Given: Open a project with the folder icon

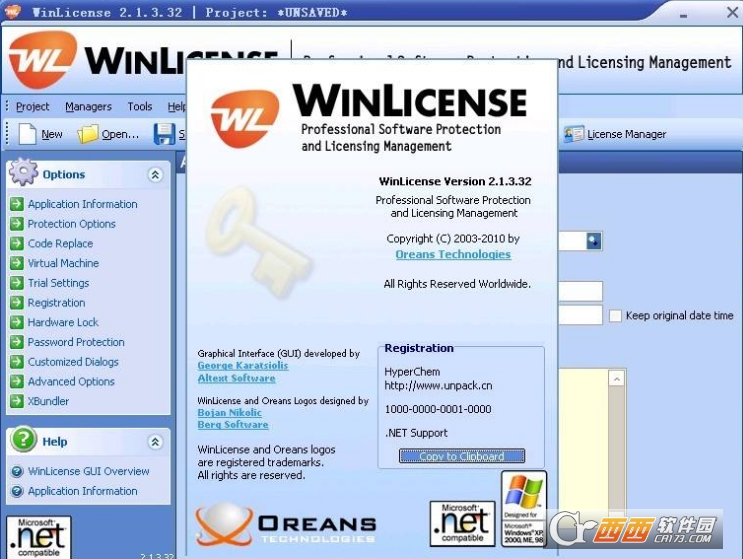Looking at the screenshot, I should (x=88, y=134).
